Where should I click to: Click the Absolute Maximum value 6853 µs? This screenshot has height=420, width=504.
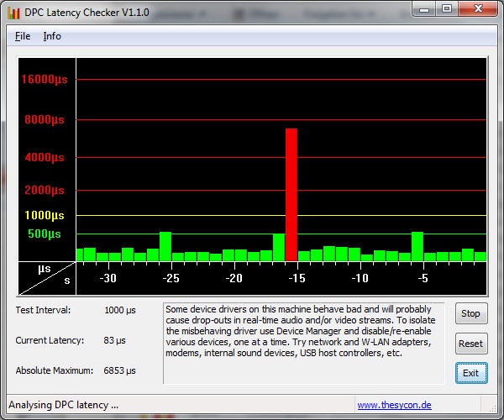point(119,370)
